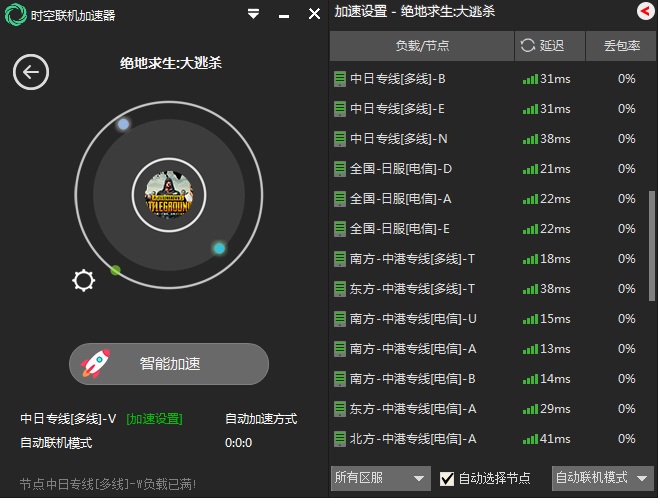Click server icon of 全国-日服[电信]-D
Screen dimensions: 660x504
339,169
